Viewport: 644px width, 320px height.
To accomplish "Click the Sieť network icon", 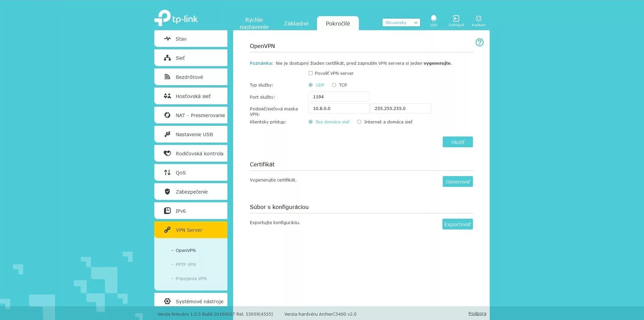I will [167, 58].
